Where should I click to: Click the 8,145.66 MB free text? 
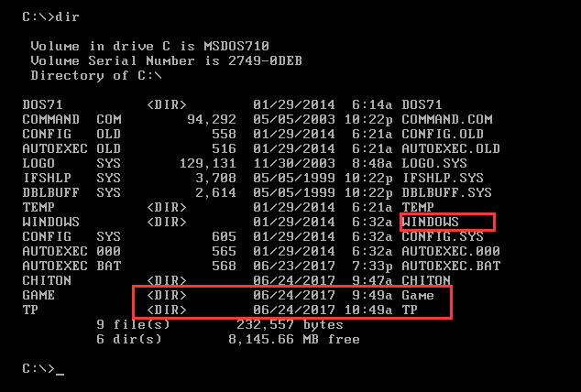293,339
